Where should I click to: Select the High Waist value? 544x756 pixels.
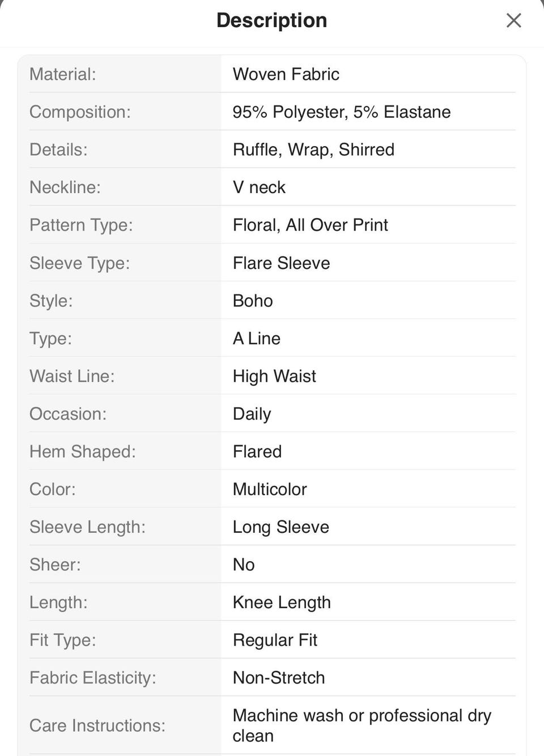tap(274, 377)
